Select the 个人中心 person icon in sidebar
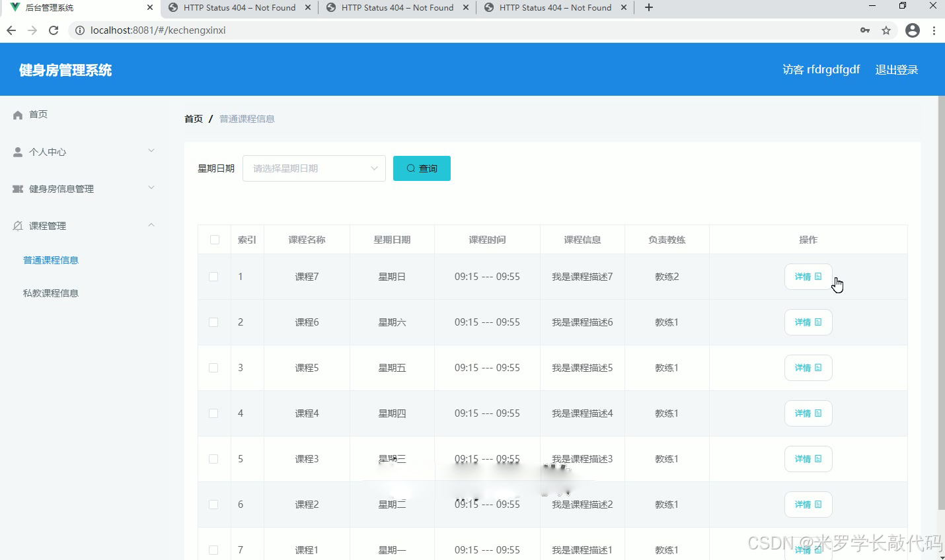The image size is (945, 560). click(x=17, y=151)
